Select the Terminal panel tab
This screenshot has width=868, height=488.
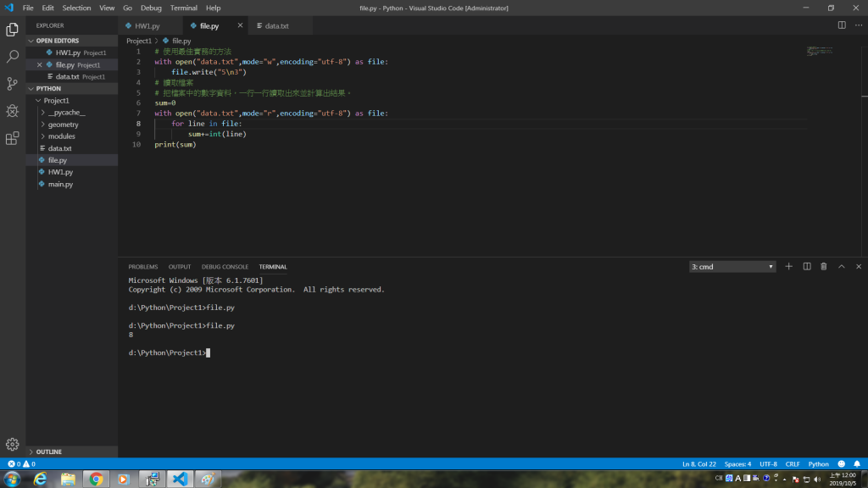(273, 267)
